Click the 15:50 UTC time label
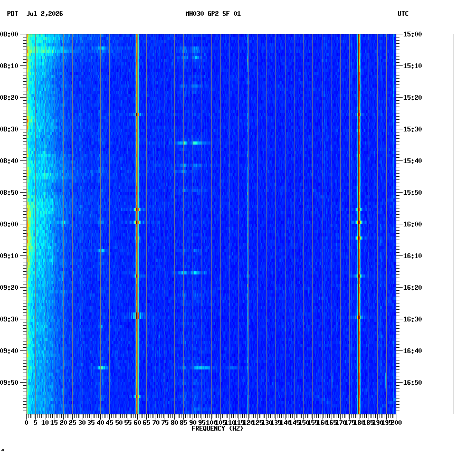This screenshot has height=456, width=476. tap(413, 193)
